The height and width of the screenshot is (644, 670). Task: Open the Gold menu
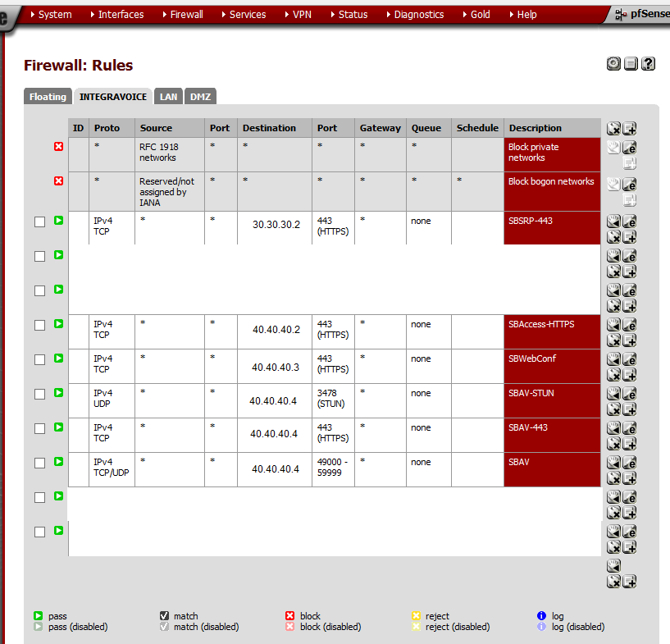[x=476, y=15]
